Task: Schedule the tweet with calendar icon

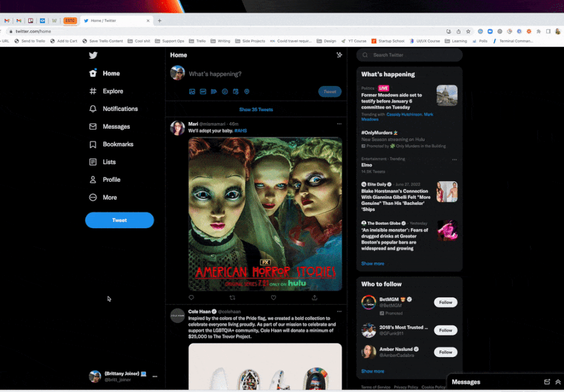Action: point(235,92)
